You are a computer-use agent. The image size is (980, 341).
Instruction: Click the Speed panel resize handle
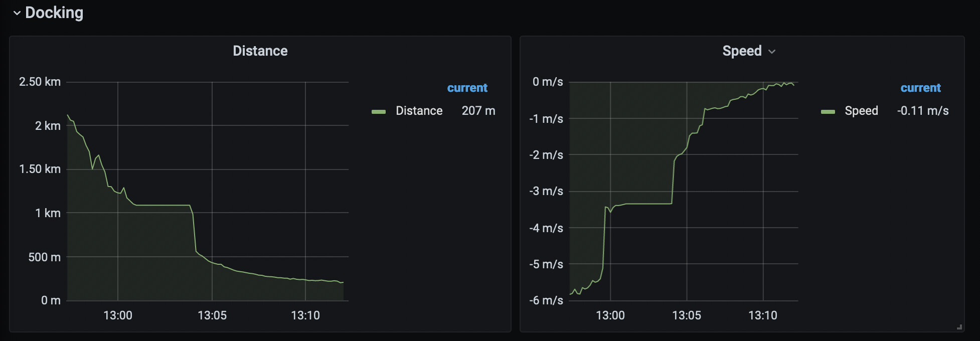(x=959, y=327)
